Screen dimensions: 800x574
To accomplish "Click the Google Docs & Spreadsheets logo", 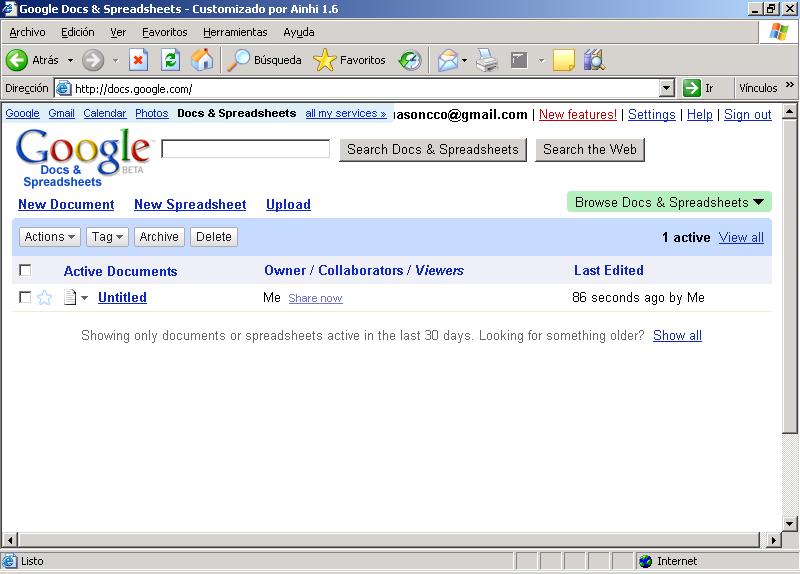I will (83, 157).
